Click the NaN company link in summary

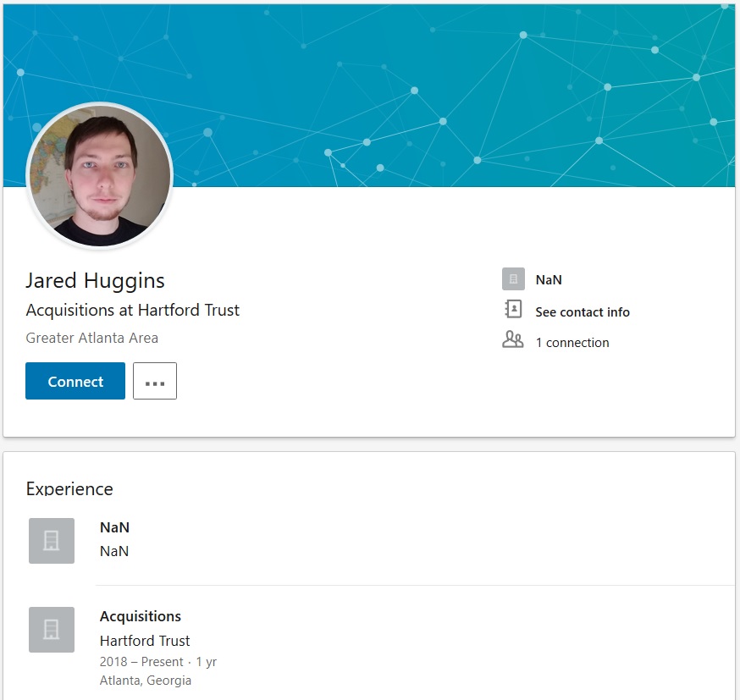pyautogui.click(x=549, y=279)
